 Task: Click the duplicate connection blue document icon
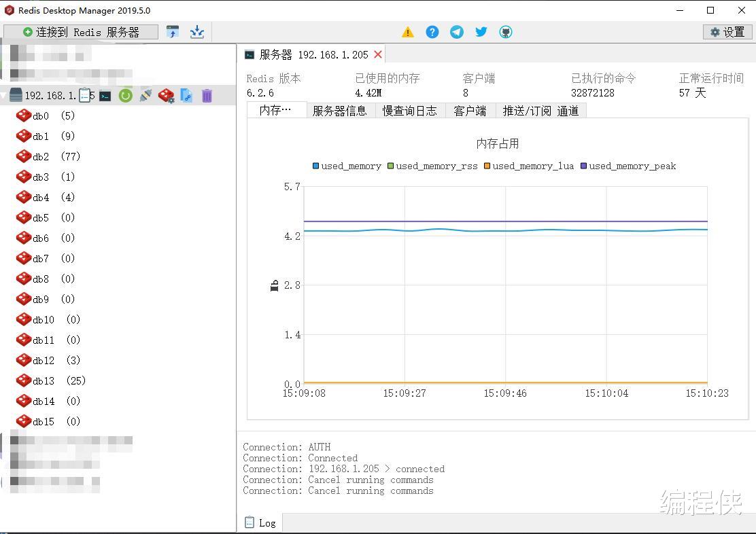click(186, 95)
